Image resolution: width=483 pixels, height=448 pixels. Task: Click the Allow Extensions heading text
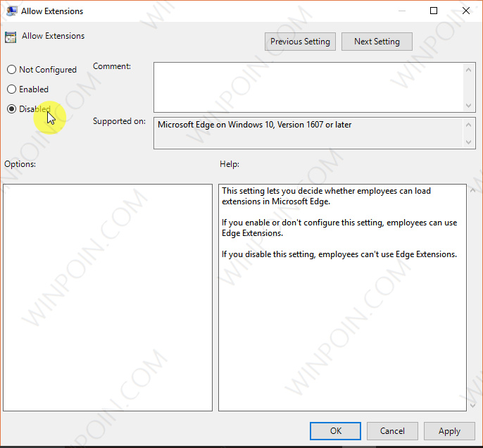53,36
